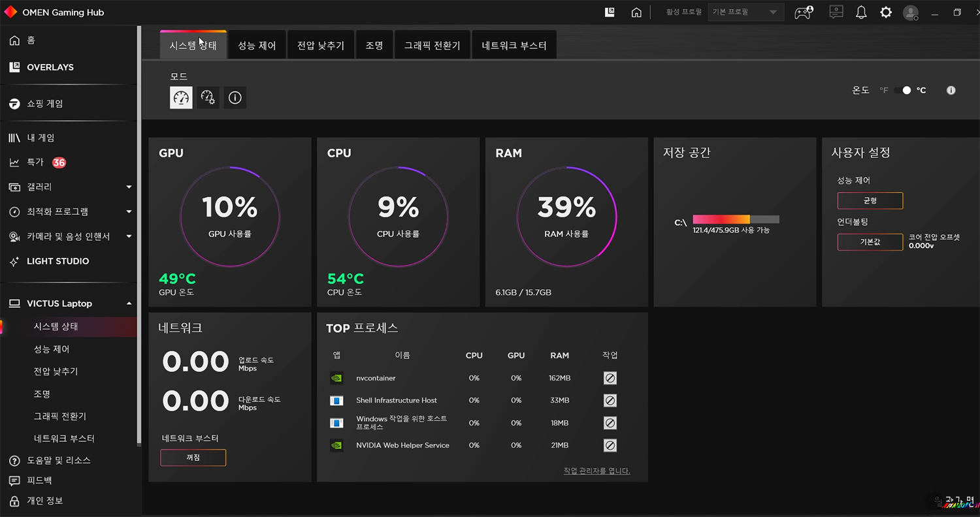Open the notifications bell
980x517 pixels.
(x=861, y=12)
